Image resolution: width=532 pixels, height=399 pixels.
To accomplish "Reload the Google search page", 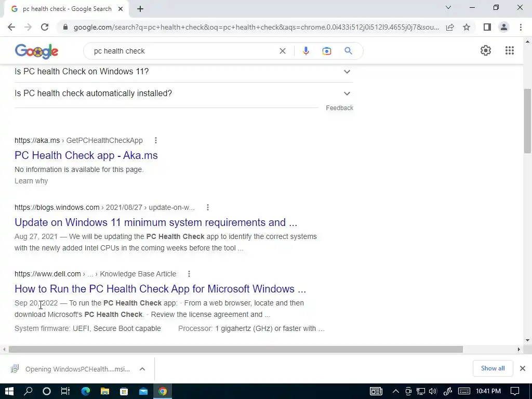I will pyautogui.click(x=45, y=27).
